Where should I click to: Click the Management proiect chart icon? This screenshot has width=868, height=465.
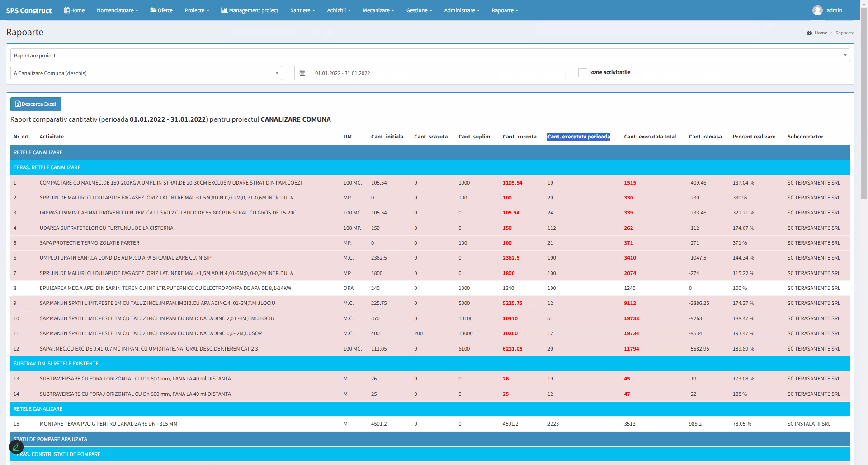(x=224, y=10)
